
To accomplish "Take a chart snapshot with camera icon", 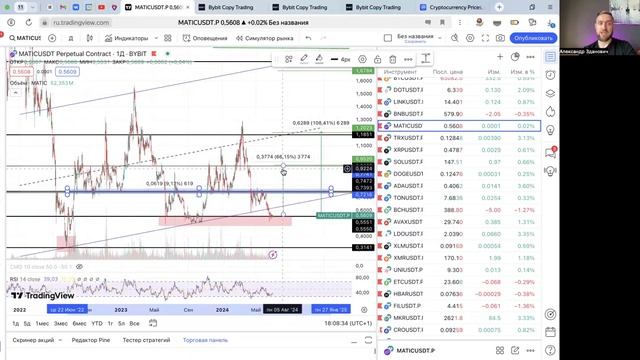I will 500,38.
